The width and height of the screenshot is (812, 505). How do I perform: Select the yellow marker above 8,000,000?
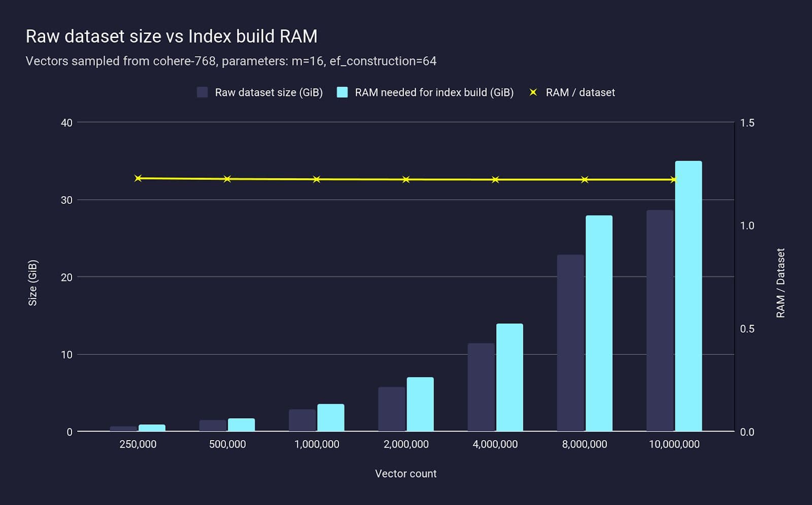(x=585, y=179)
